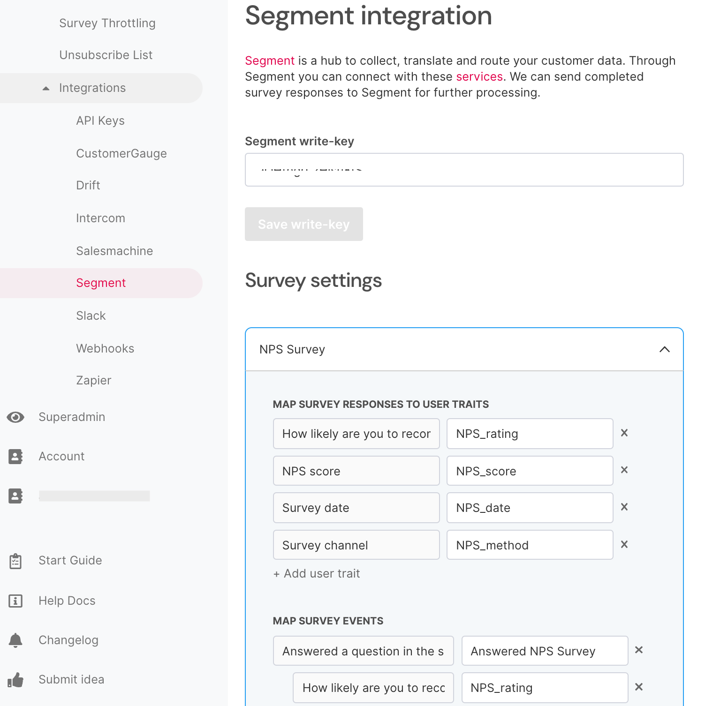Remove the NPS_score trait mapping
This screenshot has width=728, height=706.
624,470
